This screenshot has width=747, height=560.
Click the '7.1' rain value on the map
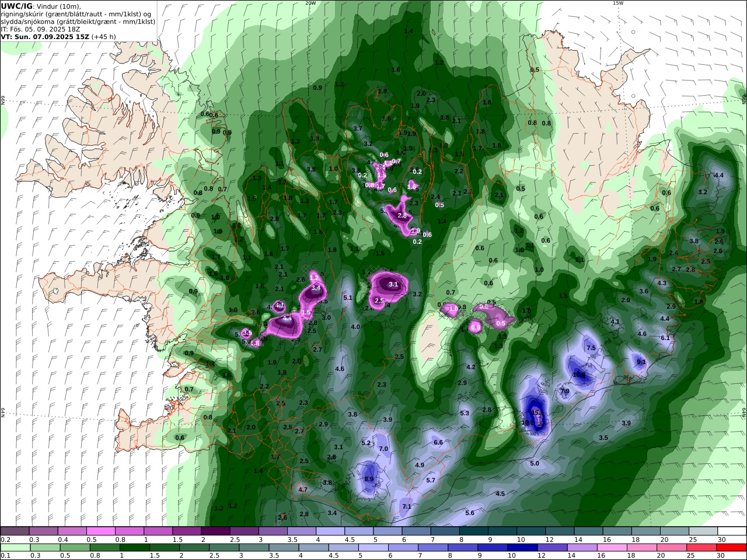(x=407, y=507)
